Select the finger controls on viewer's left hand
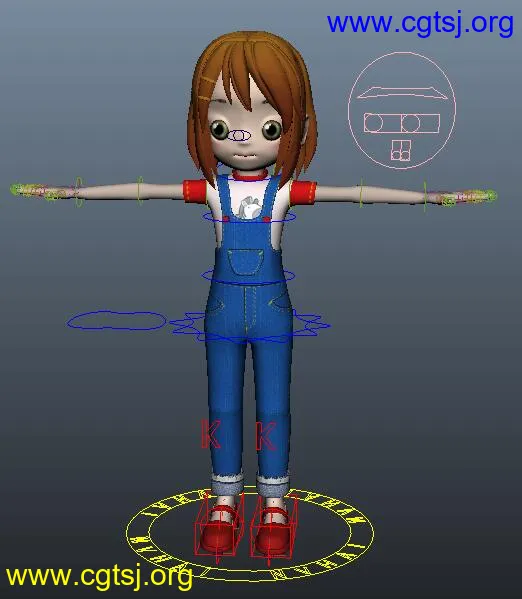522x599 pixels. [x=37, y=191]
